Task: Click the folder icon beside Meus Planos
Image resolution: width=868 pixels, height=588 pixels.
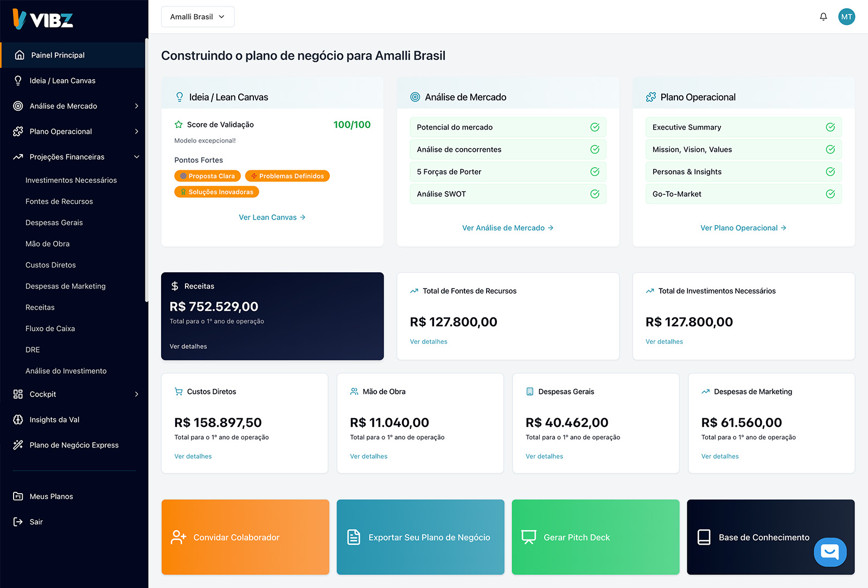Action: (18, 496)
